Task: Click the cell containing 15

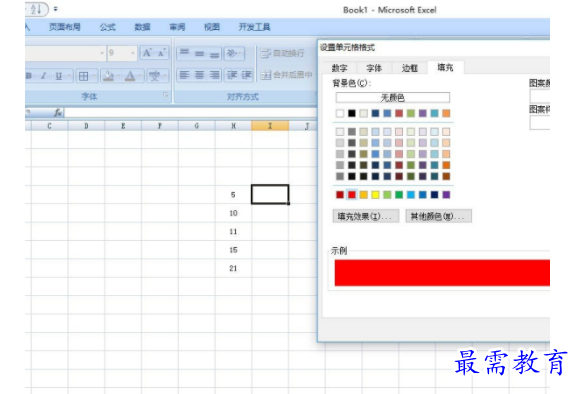Action: click(x=233, y=250)
